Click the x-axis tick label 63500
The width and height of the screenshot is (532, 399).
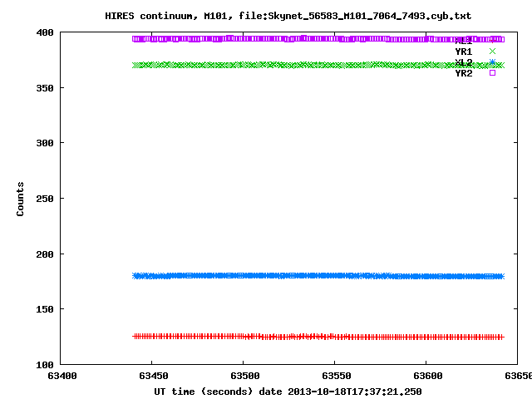(x=245, y=376)
